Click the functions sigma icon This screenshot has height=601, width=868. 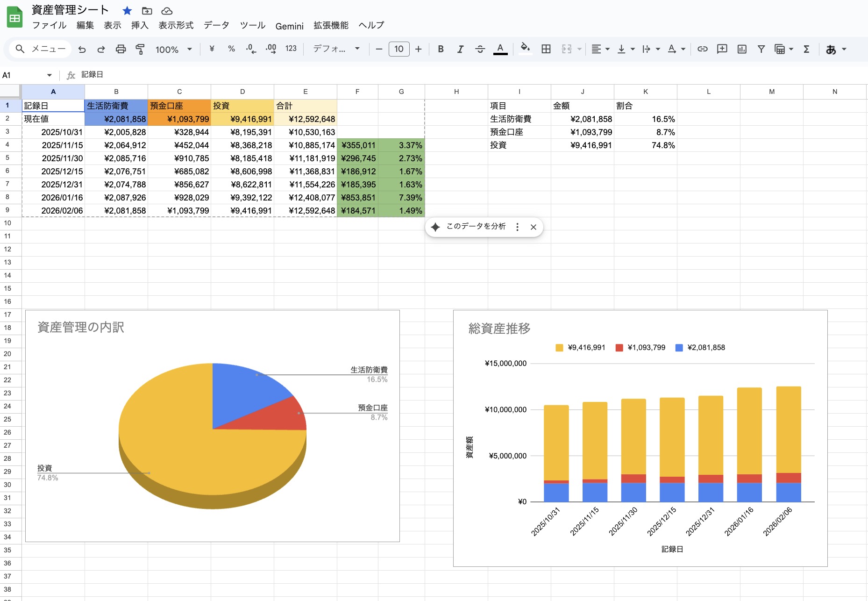coord(806,49)
